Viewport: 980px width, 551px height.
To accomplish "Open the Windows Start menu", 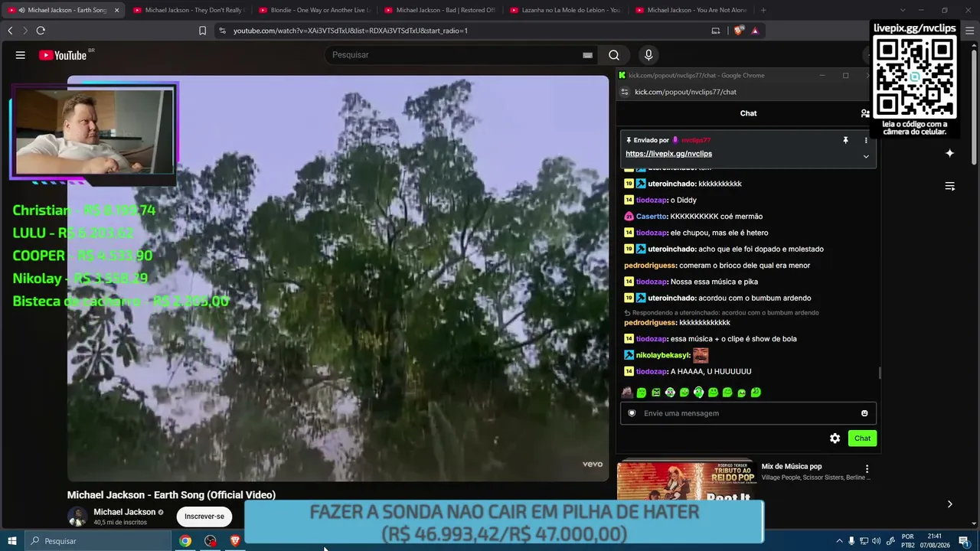I will pos(12,541).
